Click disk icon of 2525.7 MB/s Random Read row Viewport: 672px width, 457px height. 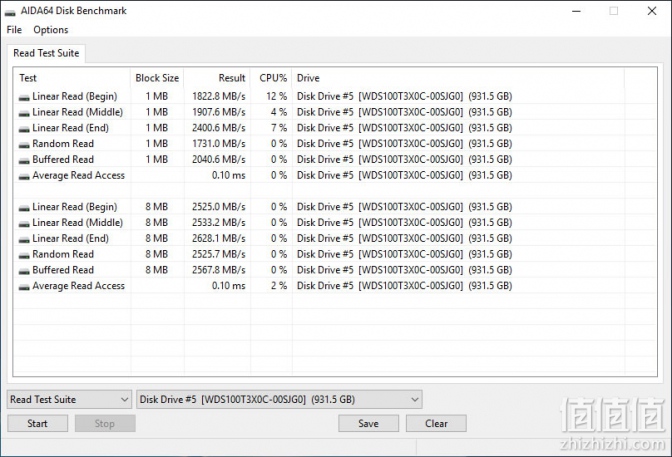pos(24,256)
